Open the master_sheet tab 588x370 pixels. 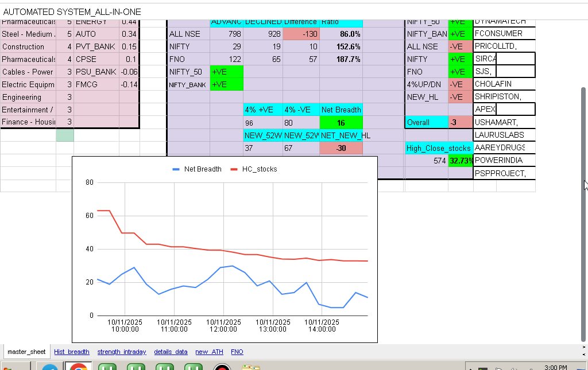26,352
